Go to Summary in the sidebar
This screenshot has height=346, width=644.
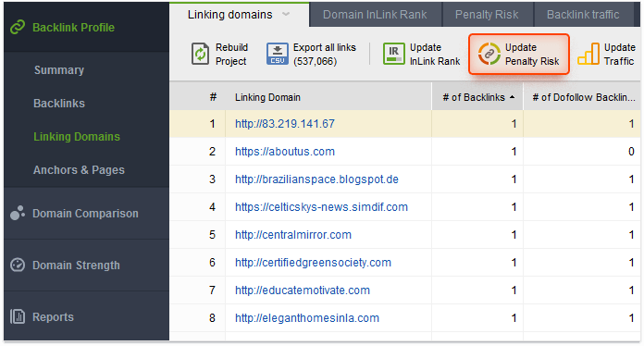point(59,70)
